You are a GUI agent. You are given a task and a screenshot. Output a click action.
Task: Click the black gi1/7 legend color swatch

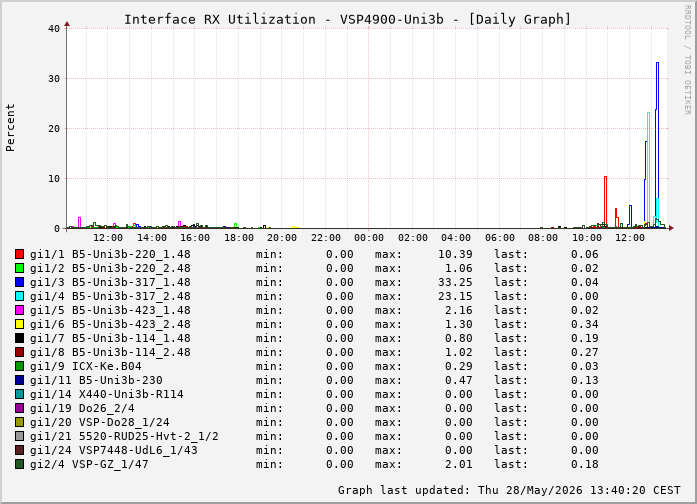coord(19,338)
